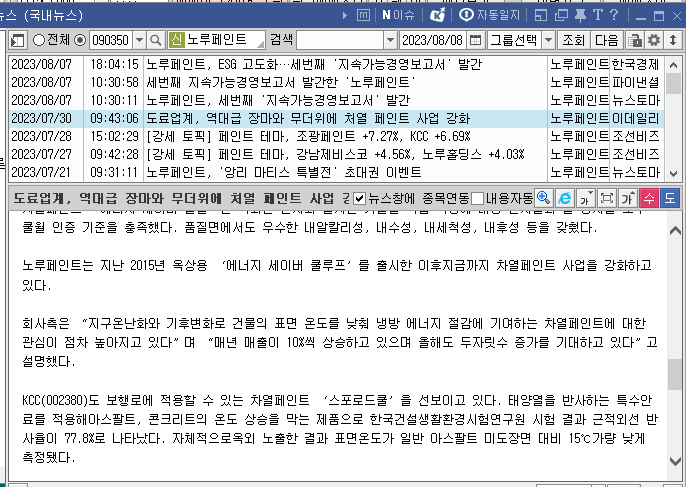The image size is (686, 487).
Task: Click article pane scroll down arrow
Action: [675, 461]
